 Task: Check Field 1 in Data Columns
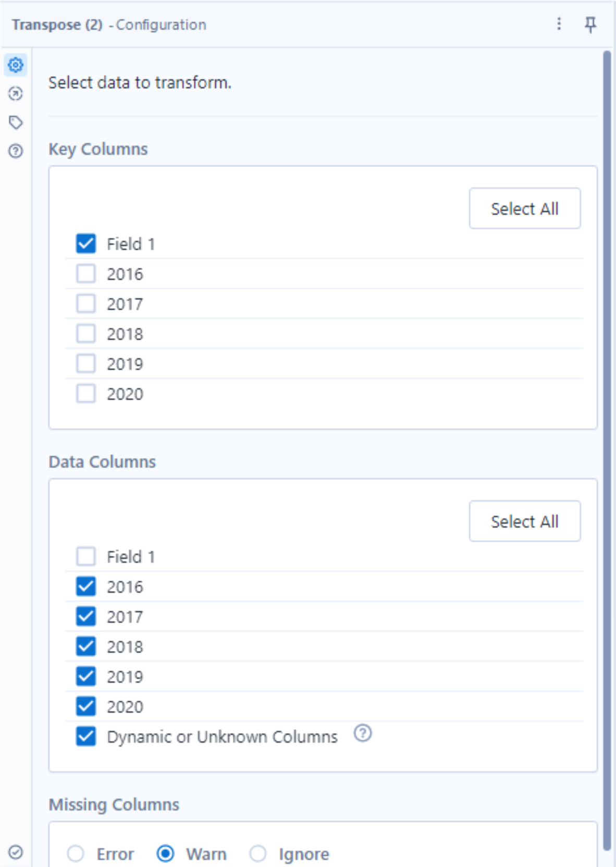[86, 556]
